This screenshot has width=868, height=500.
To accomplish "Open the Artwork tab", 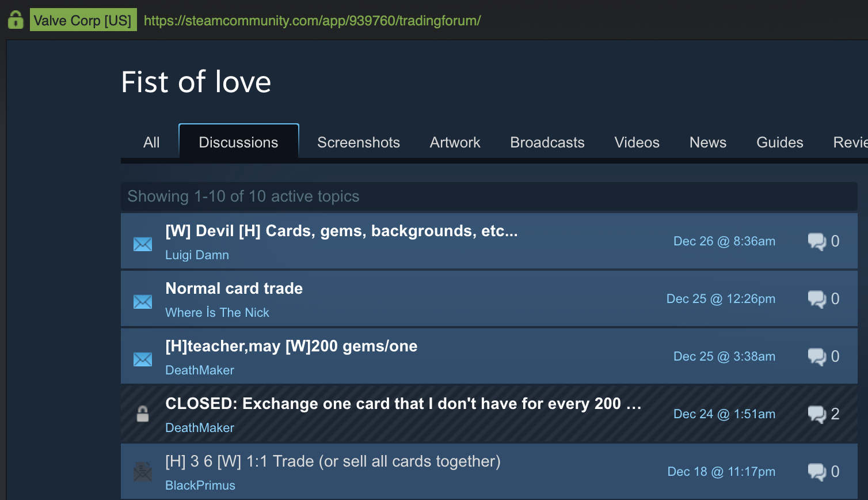I will click(x=455, y=142).
